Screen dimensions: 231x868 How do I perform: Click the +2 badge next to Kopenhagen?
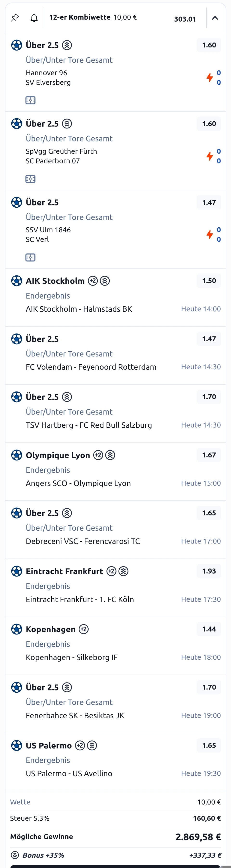click(x=84, y=629)
